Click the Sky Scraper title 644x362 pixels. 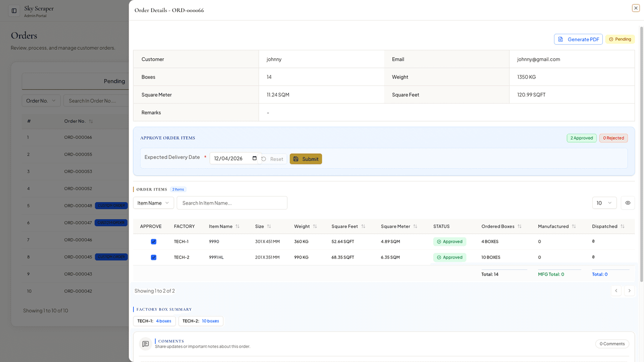39,8
